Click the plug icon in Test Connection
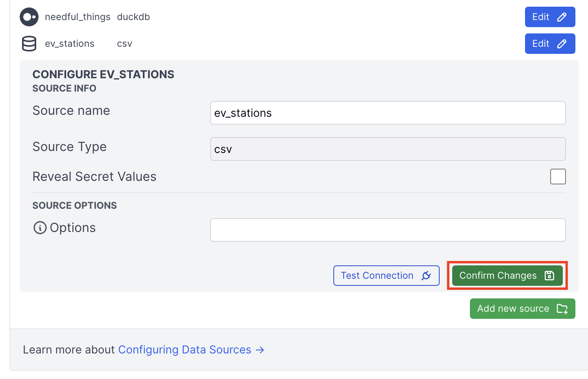This screenshot has width=588, height=379. (x=426, y=276)
